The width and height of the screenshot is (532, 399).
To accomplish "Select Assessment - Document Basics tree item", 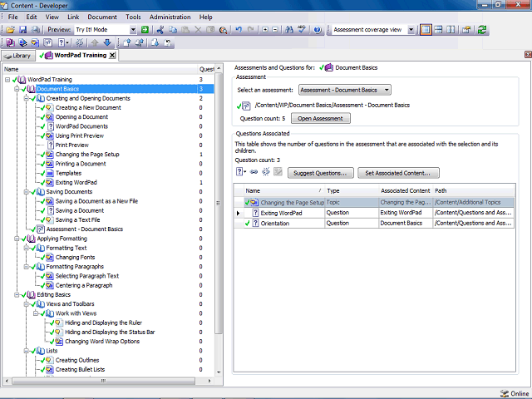I will (x=85, y=229).
